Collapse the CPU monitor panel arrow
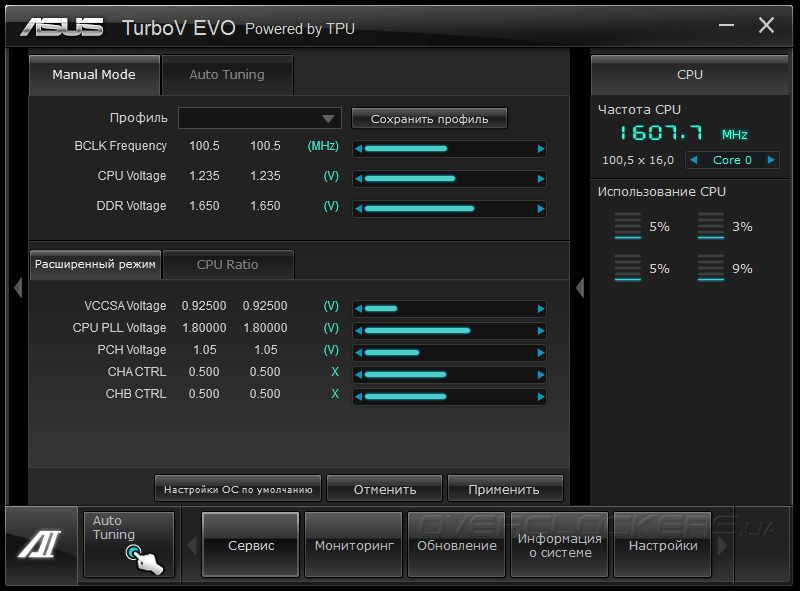The image size is (800, 591). click(580, 288)
